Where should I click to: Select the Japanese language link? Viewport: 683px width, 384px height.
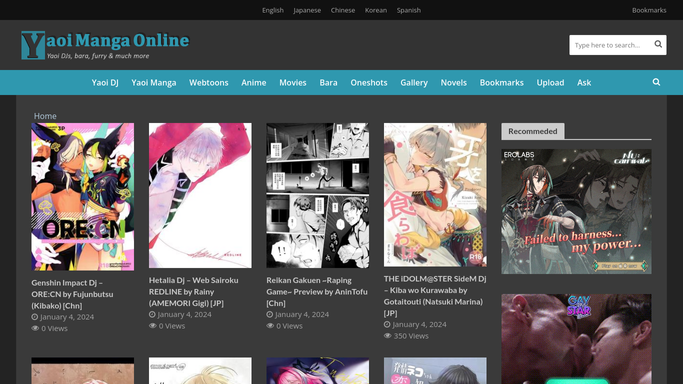(x=307, y=10)
